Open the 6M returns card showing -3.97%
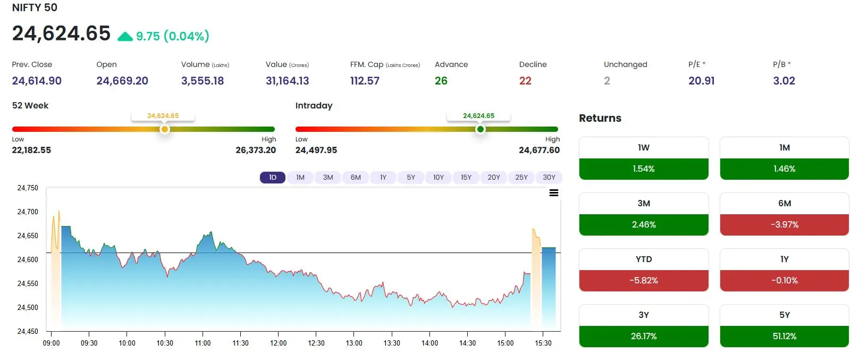The width and height of the screenshot is (868, 361). point(785,214)
